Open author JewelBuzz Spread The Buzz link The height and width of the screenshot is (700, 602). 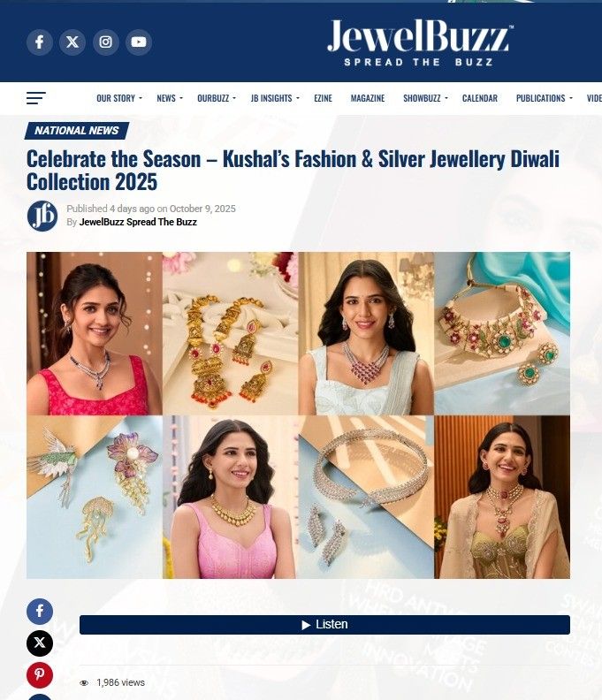click(x=138, y=222)
